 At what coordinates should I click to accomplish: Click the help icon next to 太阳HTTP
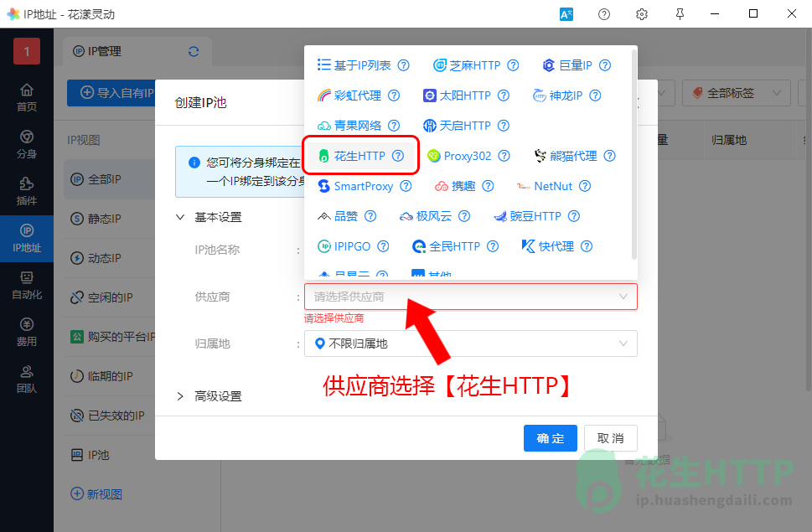504,96
